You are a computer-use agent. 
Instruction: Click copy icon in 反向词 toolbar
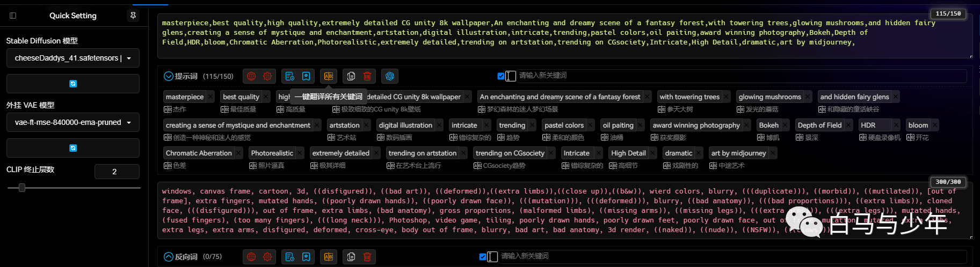(x=351, y=257)
